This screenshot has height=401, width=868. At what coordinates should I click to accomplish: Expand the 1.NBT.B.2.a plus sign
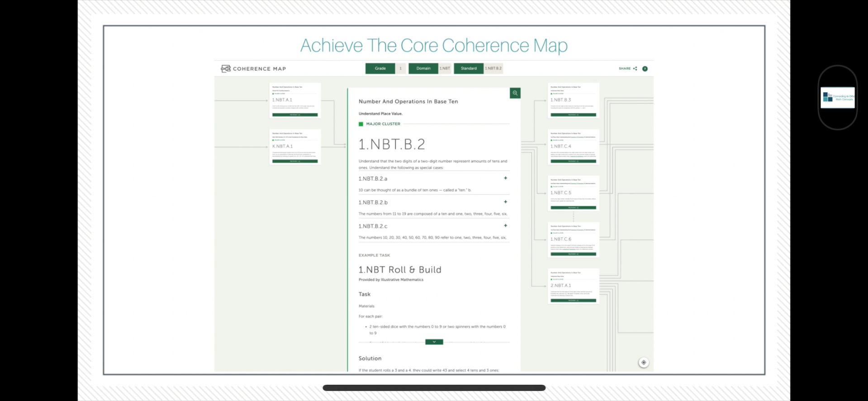pos(506,178)
